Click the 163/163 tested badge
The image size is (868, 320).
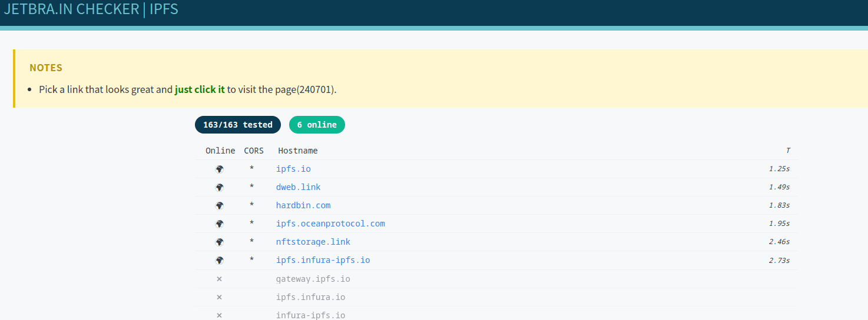click(238, 125)
